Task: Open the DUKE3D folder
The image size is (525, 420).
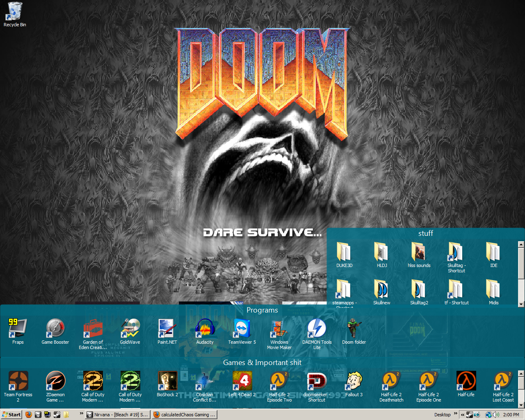Action: coord(344,252)
